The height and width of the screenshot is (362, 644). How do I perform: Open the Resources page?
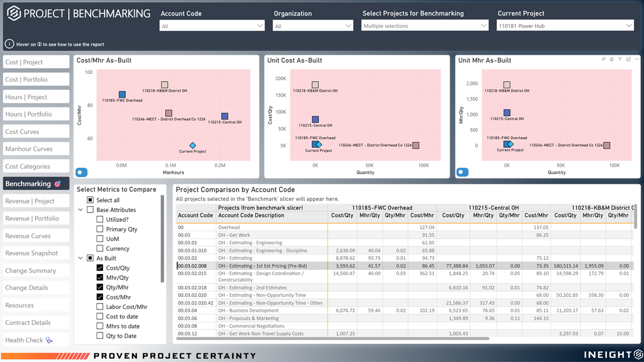(36, 305)
